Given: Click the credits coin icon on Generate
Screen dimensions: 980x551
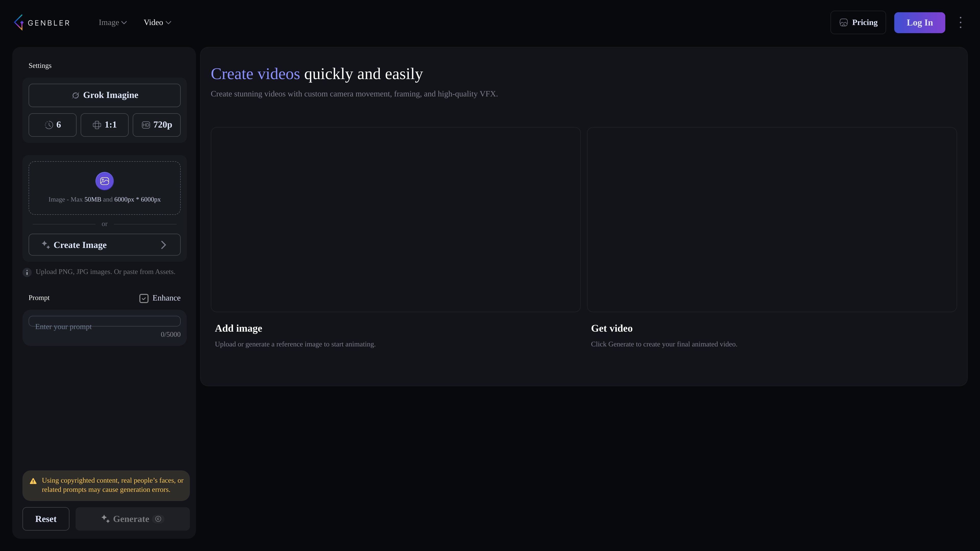Looking at the screenshot, I should coord(158,519).
